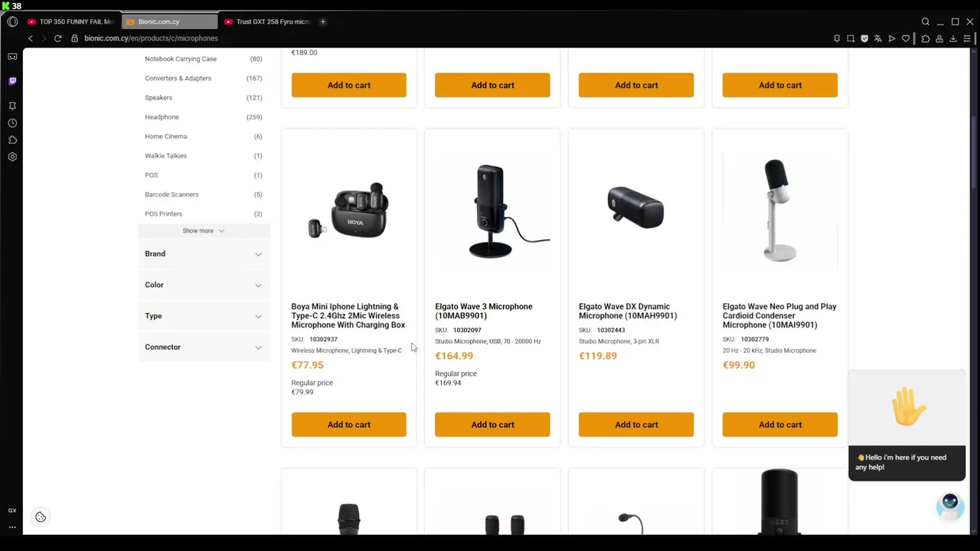Toggle the ad blocker shield icon
Image resolution: width=980 pixels, height=551 pixels.
[x=864, y=38]
